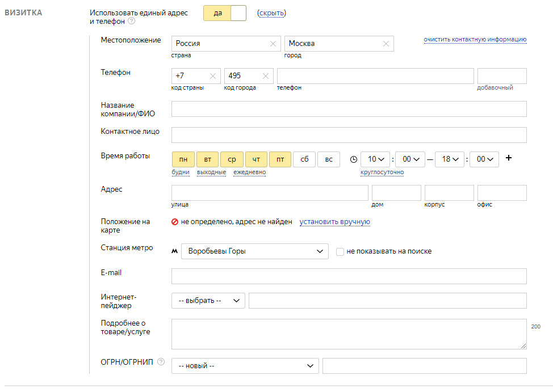Toggle Sunday 'вс' working day
This screenshot has width=553, height=392.
pos(329,159)
